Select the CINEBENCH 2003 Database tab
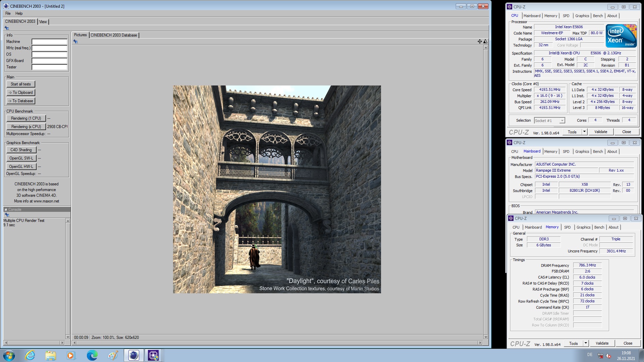The width and height of the screenshot is (644, 362). 114,35
